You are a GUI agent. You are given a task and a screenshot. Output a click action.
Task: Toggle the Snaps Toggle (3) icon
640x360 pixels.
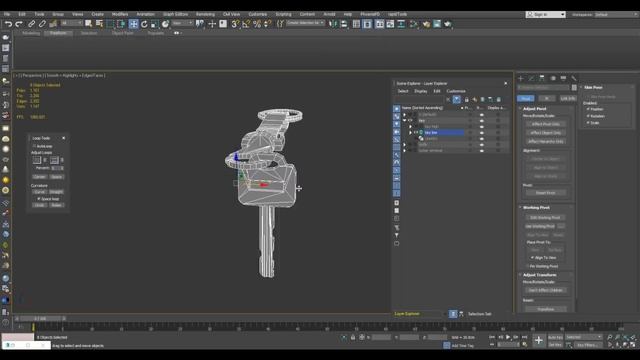click(235, 24)
